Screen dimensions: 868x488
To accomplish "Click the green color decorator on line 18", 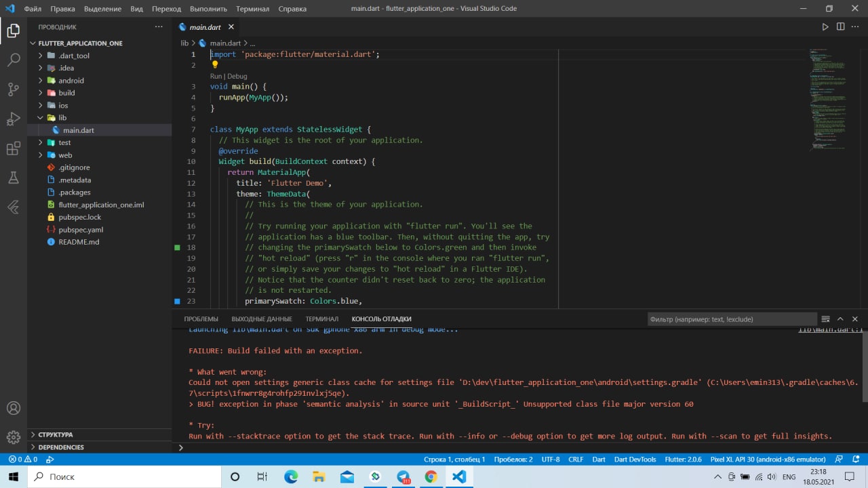I will click(x=178, y=248).
